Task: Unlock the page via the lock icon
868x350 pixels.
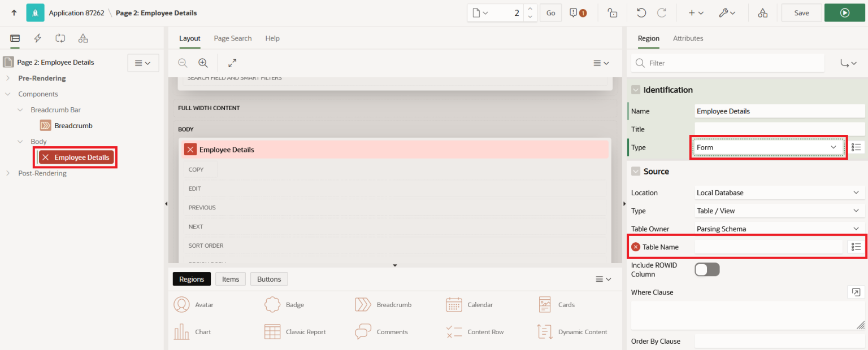Action: point(612,12)
